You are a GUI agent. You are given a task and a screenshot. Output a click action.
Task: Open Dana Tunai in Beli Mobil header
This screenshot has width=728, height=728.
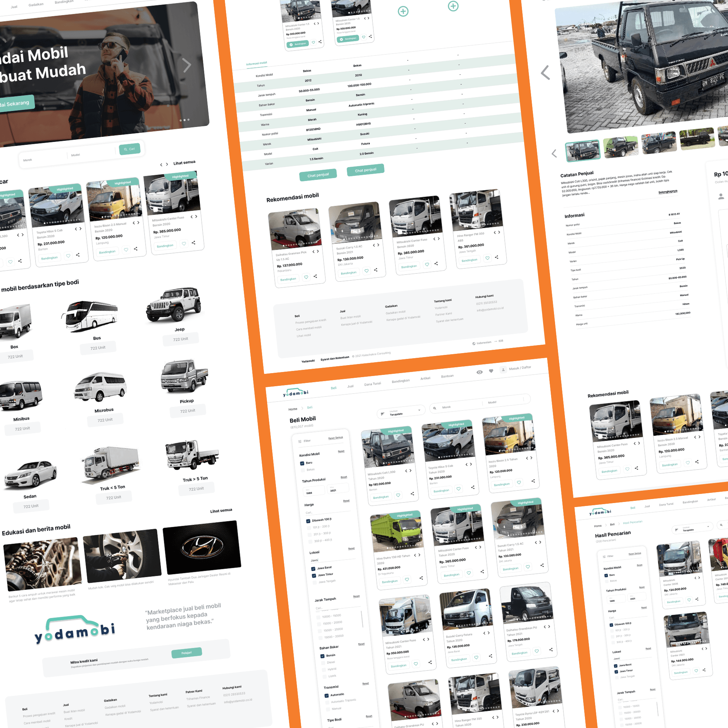372,384
